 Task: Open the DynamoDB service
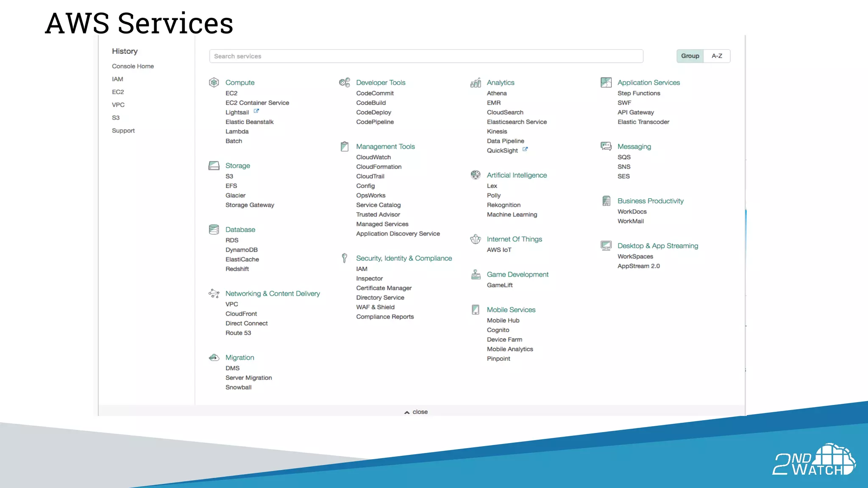pyautogui.click(x=242, y=250)
